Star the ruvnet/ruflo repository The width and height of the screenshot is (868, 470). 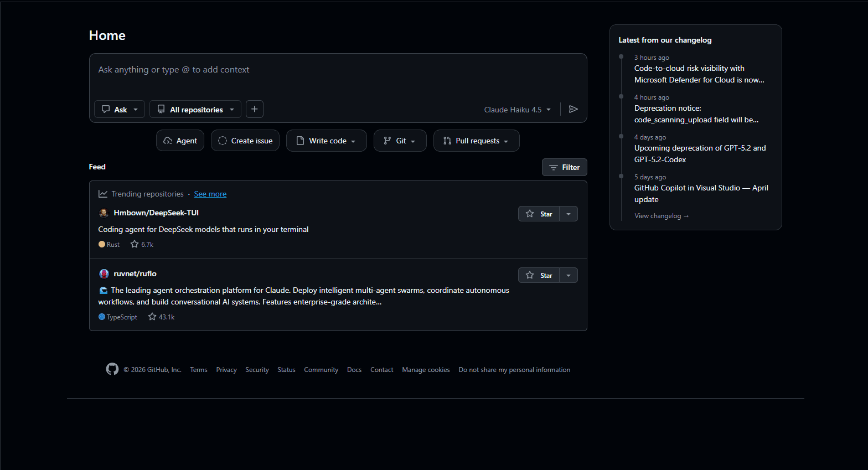[539, 275]
